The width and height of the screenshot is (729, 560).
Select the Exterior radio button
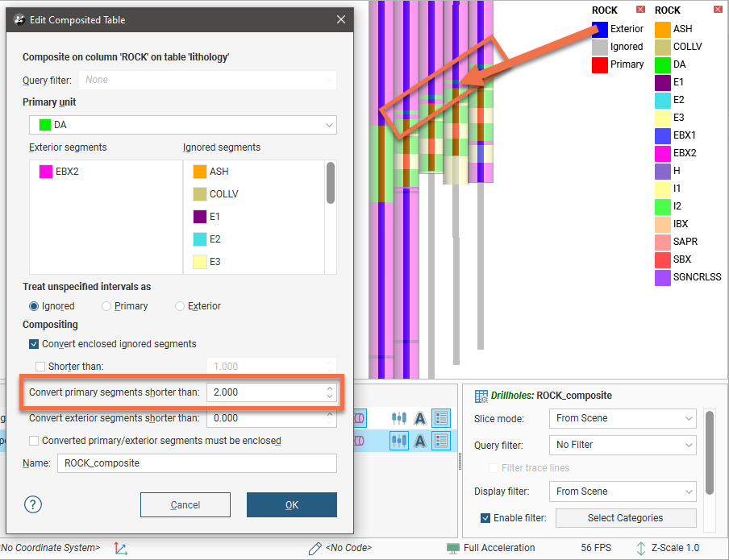[180, 306]
